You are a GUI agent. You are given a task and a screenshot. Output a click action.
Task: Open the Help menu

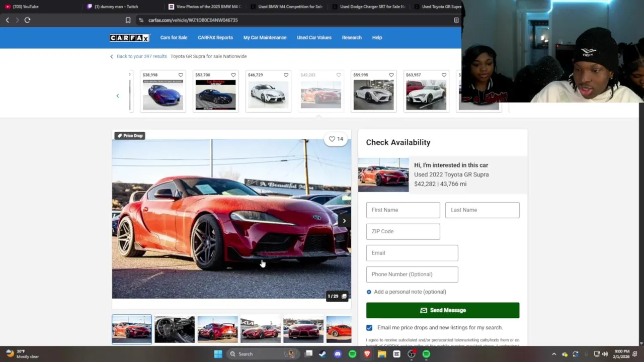377,38
